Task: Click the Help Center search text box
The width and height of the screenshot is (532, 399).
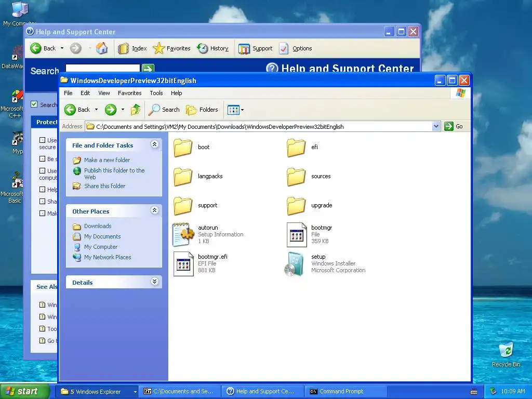Action: coord(102,68)
